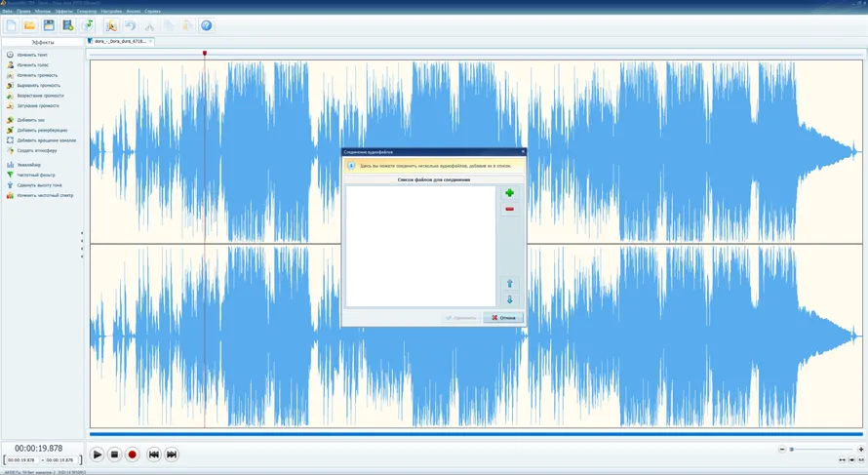This screenshot has width=868, height=475.
Task: Click the red playhead marker on timeline
Action: click(204, 53)
